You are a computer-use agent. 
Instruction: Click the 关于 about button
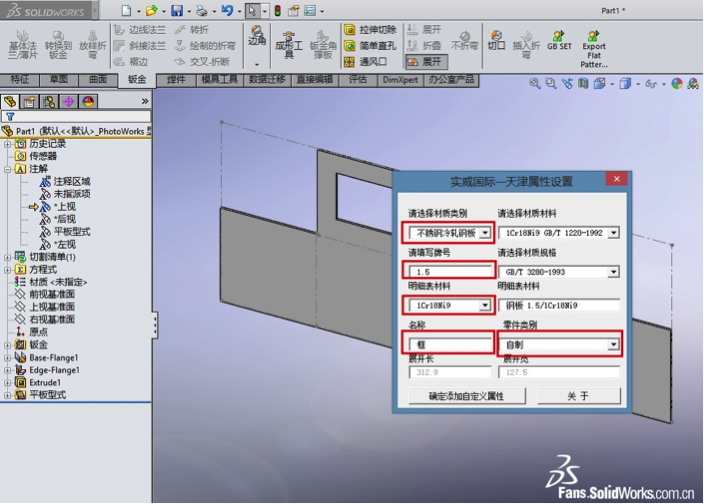click(578, 397)
